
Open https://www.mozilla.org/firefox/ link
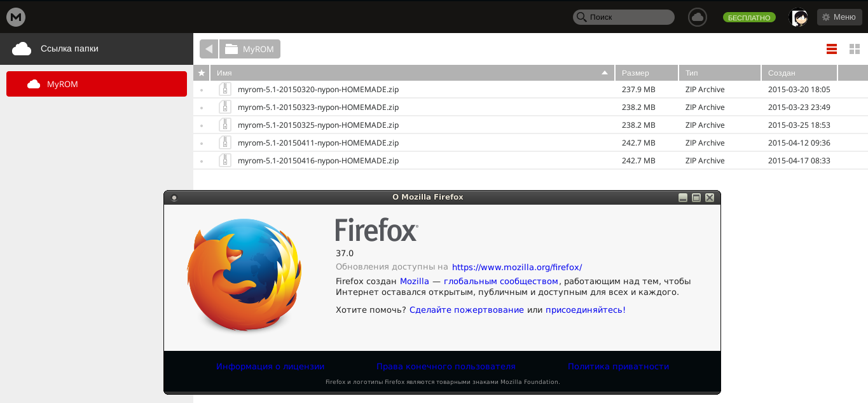point(517,267)
